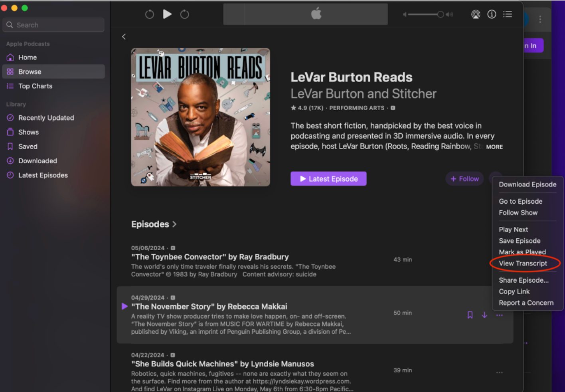This screenshot has height=392, width=565.
Task: Open the Browse section in sidebar
Action: (x=30, y=71)
